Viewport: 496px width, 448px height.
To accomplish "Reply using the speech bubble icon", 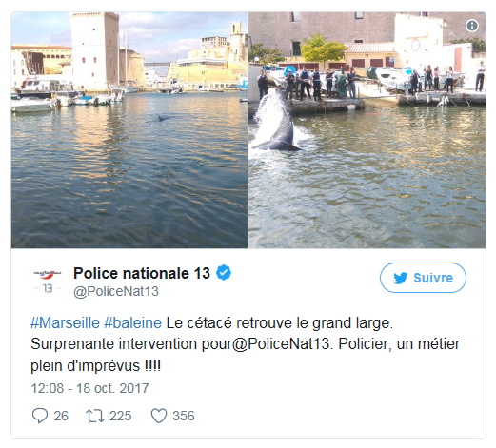I will click(40, 416).
